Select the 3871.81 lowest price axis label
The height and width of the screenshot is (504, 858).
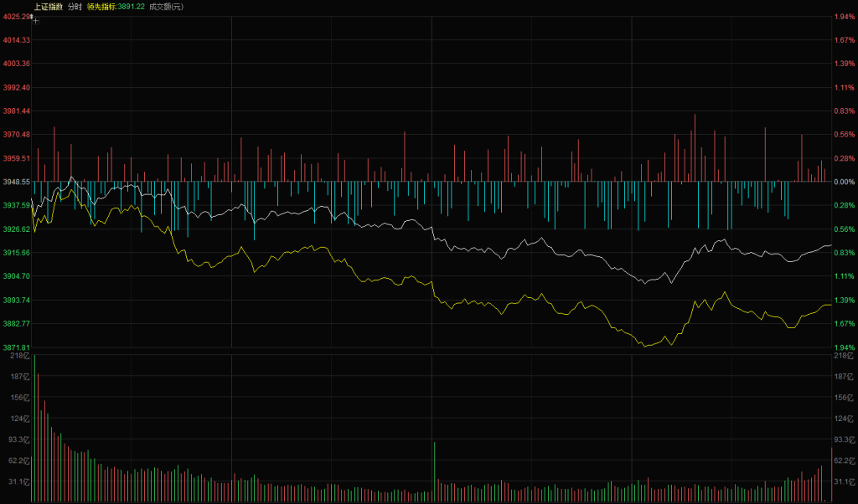[x=17, y=347]
